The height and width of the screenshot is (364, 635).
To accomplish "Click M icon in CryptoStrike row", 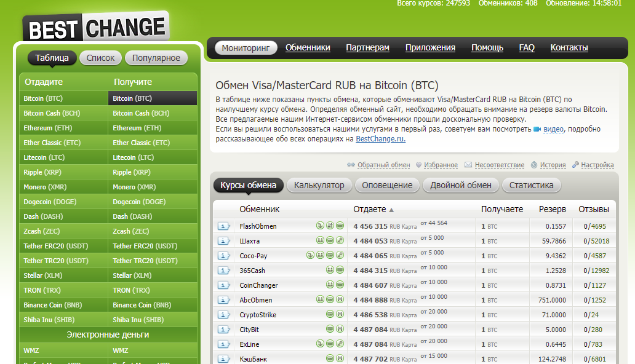I will (x=340, y=314).
